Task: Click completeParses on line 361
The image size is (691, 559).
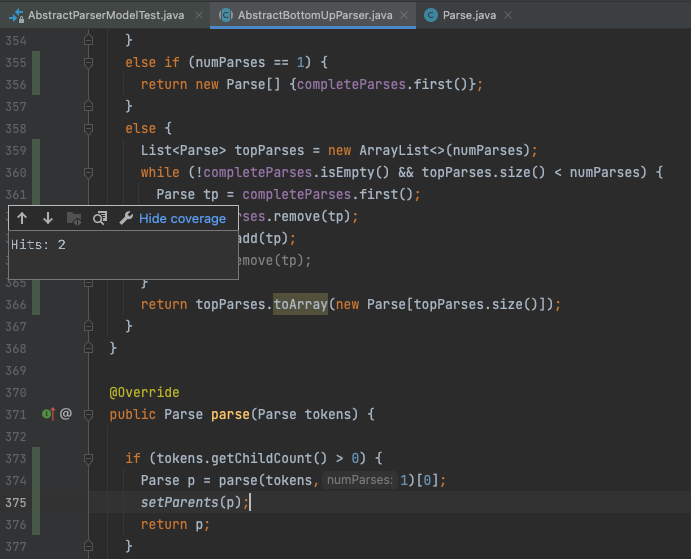Action: tap(297, 194)
